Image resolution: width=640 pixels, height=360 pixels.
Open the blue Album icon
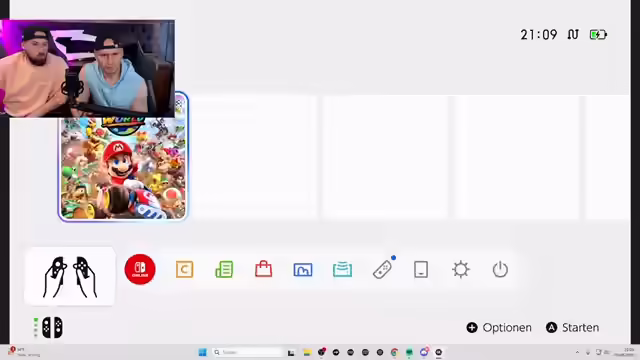303,270
